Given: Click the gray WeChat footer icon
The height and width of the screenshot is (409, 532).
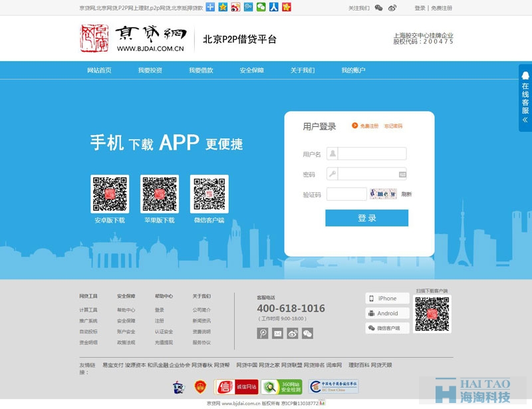Looking at the screenshot, I should tap(307, 333).
